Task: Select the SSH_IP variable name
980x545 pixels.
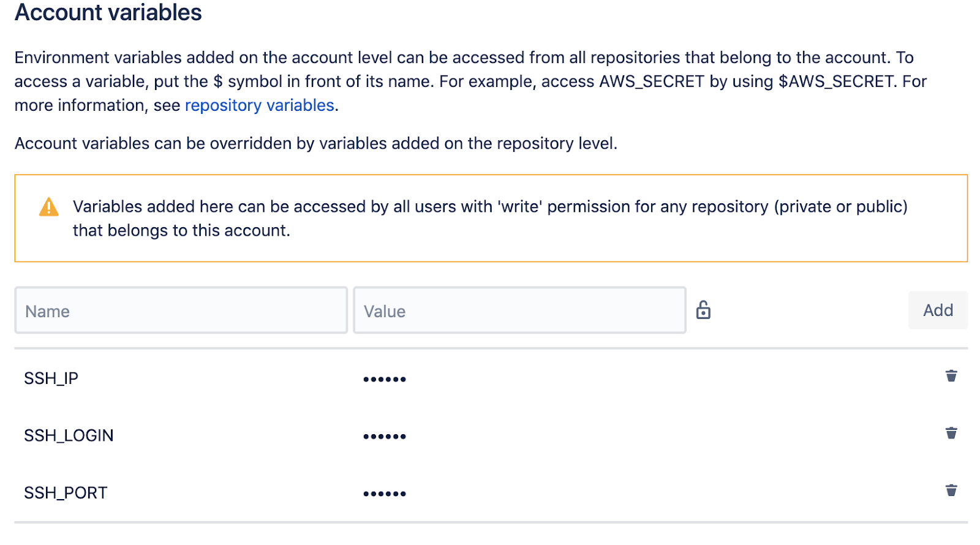Action: (51, 378)
